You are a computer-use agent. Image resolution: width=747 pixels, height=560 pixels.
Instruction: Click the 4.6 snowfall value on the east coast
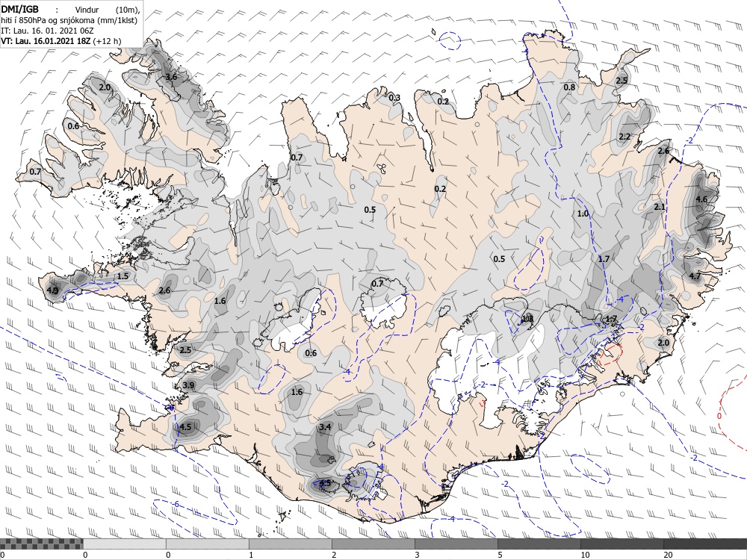tap(701, 199)
